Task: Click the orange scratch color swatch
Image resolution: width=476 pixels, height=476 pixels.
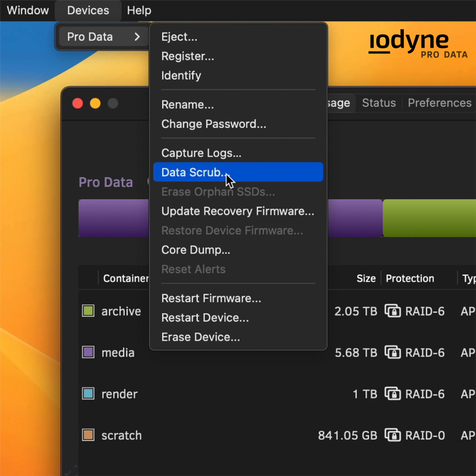Action: [89, 435]
